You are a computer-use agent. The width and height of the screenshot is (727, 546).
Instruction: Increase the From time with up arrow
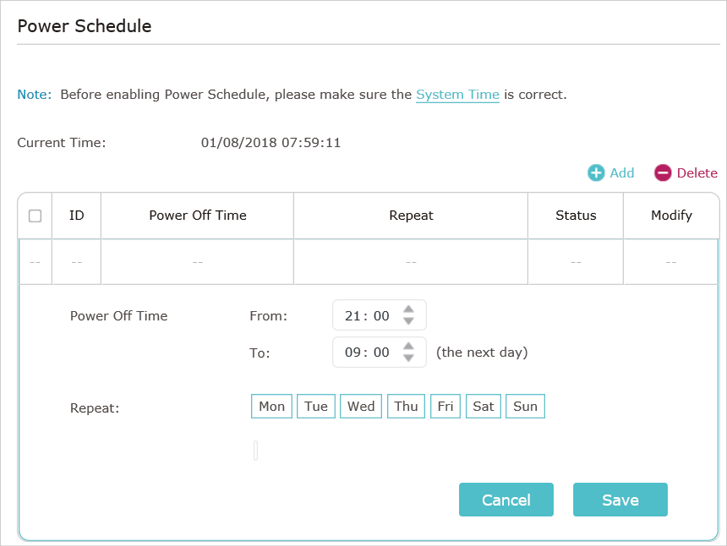point(408,310)
